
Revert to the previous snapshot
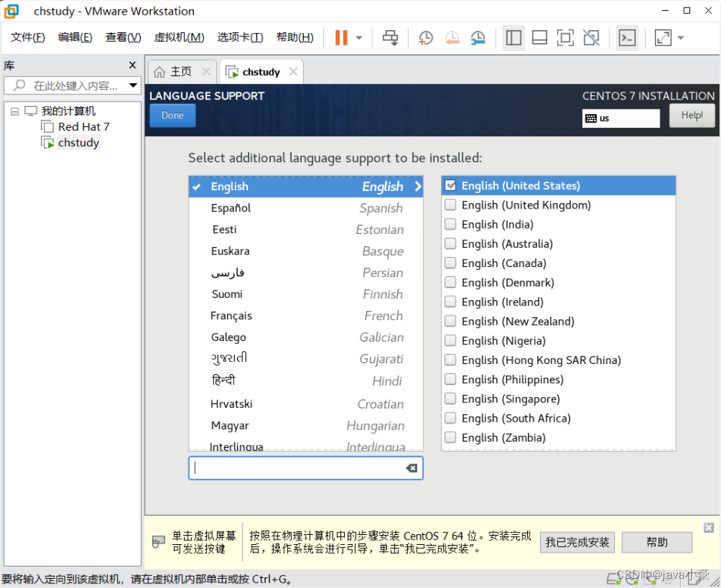click(452, 38)
